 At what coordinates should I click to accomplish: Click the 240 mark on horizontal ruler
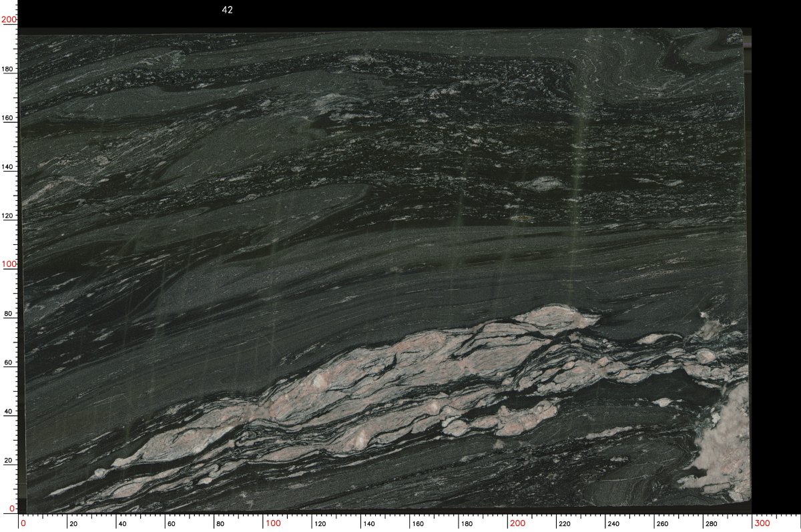614,524
